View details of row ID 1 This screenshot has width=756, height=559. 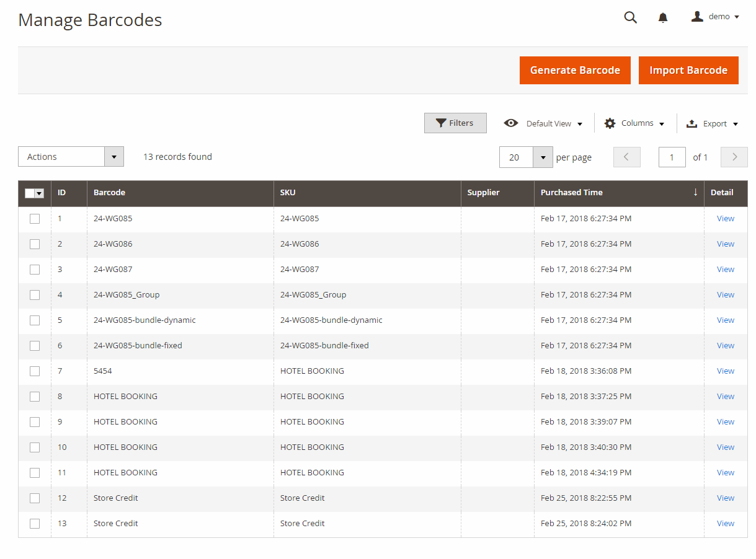click(x=726, y=218)
